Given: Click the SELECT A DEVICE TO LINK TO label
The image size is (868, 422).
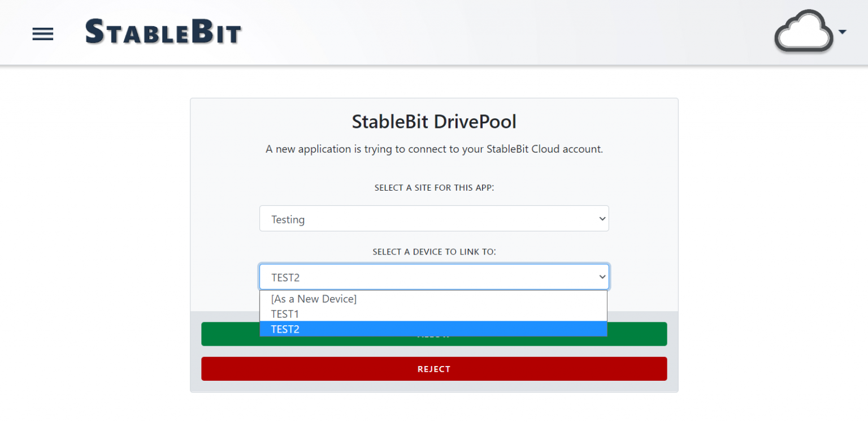Looking at the screenshot, I should [x=434, y=252].
